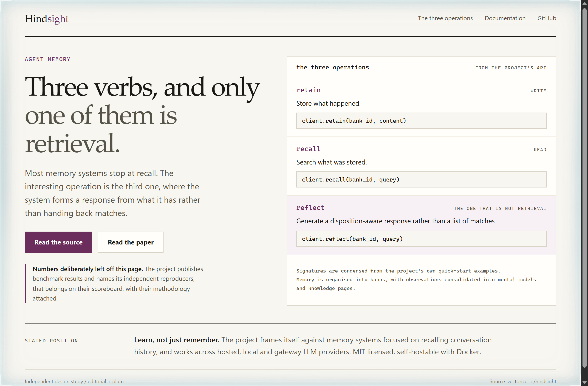Click the 'READ' tag beside recall
The image size is (588, 386).
coord(540,150)
